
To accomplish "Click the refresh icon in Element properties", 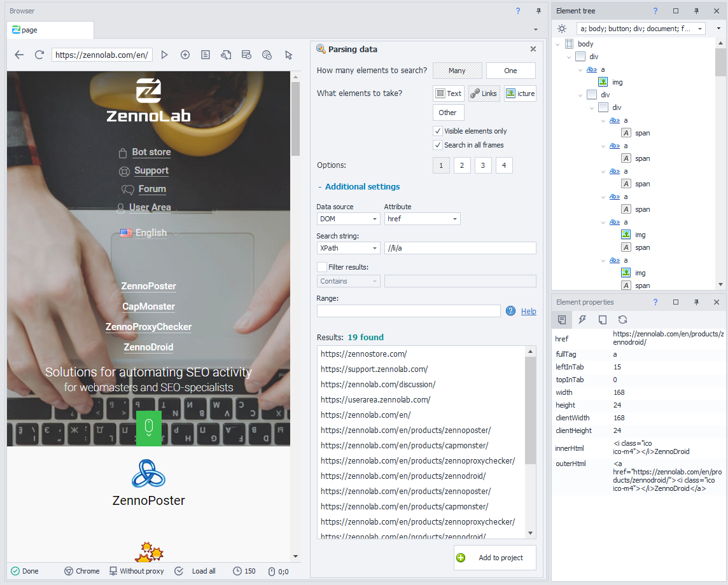I will [x=622, y=320].
